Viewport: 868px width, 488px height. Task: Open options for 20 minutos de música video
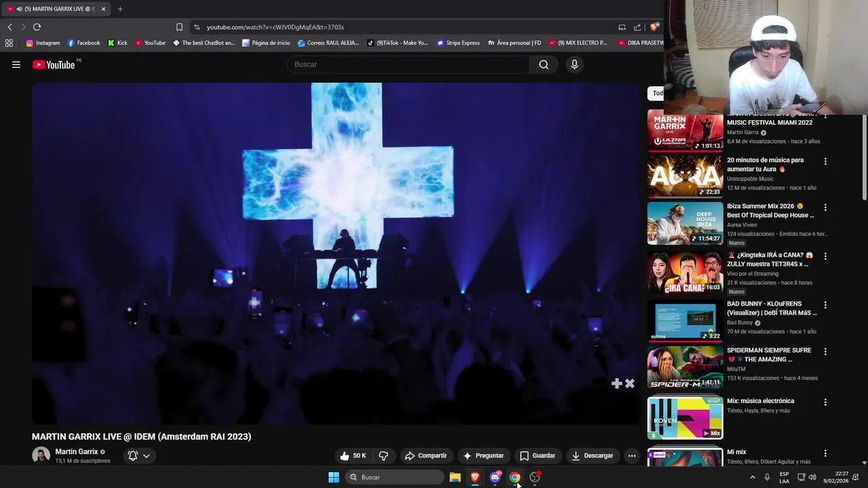pyautogui.click(x=825, y=161)
